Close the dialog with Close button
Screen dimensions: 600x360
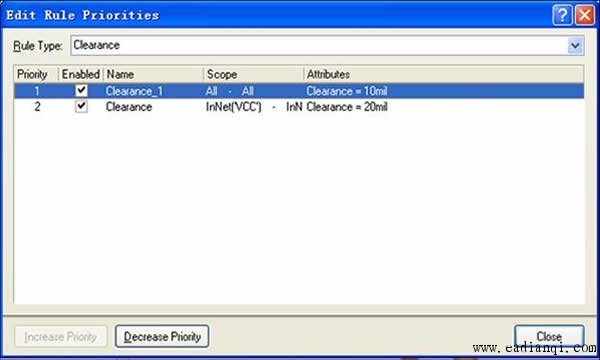point(549,336)
